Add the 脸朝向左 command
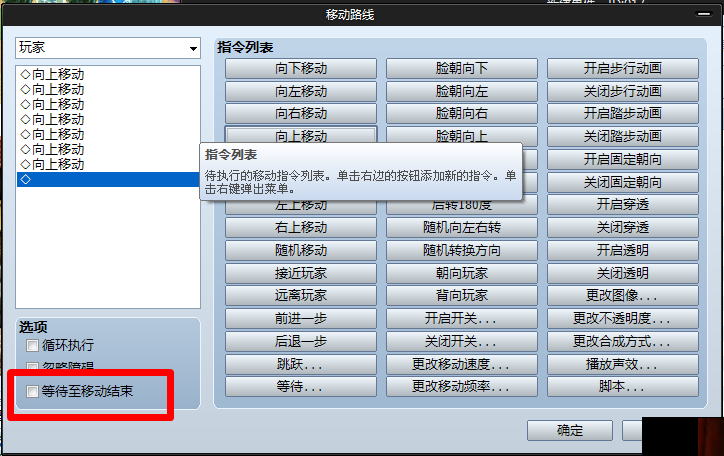Screen dimensions: 724x456 (462, 91)
